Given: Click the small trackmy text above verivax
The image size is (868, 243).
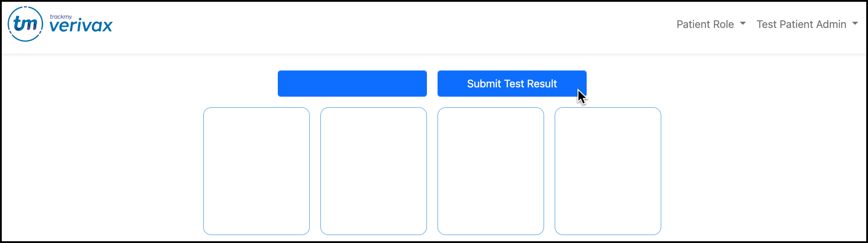Looking at the screenshot, I should [61, 17].
